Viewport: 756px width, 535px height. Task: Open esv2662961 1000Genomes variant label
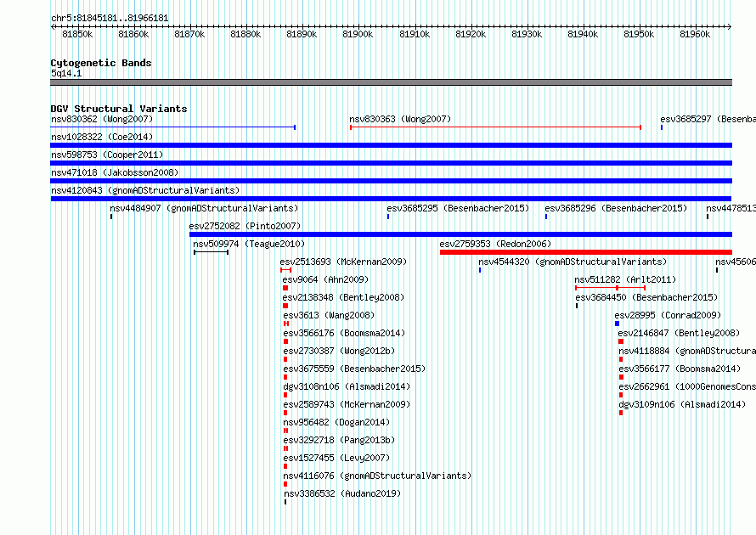pyautogui.click(x=687, y=386)
